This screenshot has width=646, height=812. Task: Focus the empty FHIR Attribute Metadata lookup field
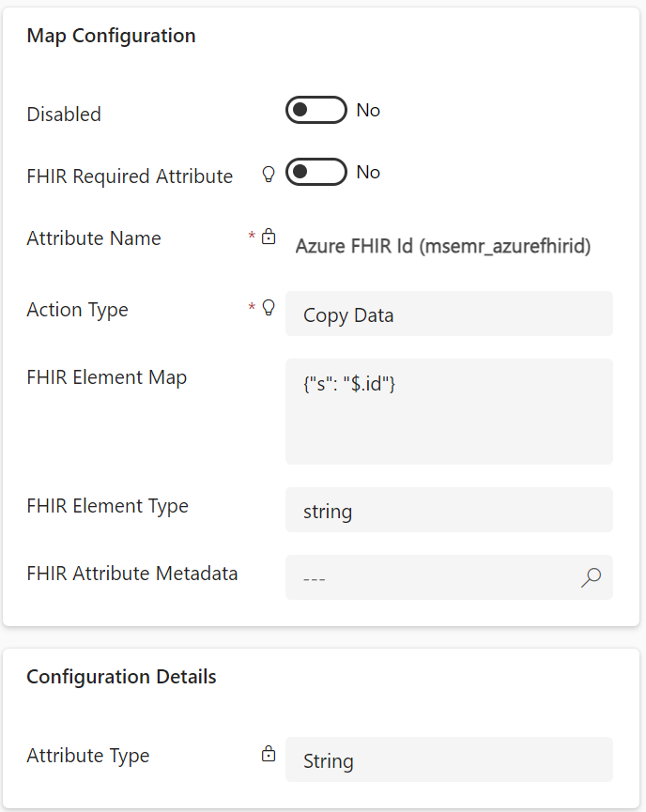tap(432, 577)
